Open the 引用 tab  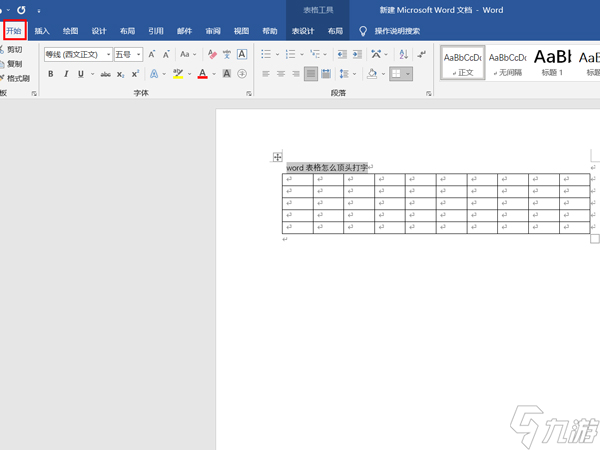[x=156, y=31]
